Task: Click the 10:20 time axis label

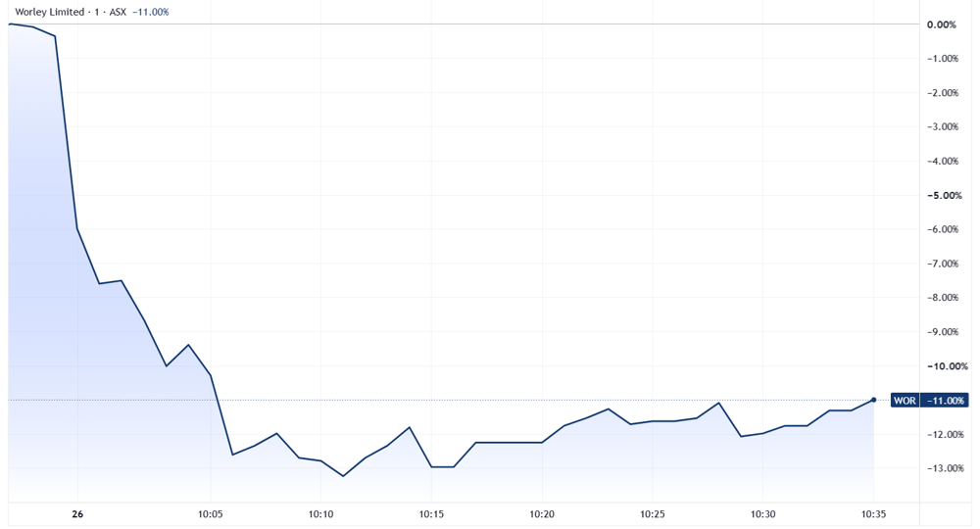Action: click(542, 514)
